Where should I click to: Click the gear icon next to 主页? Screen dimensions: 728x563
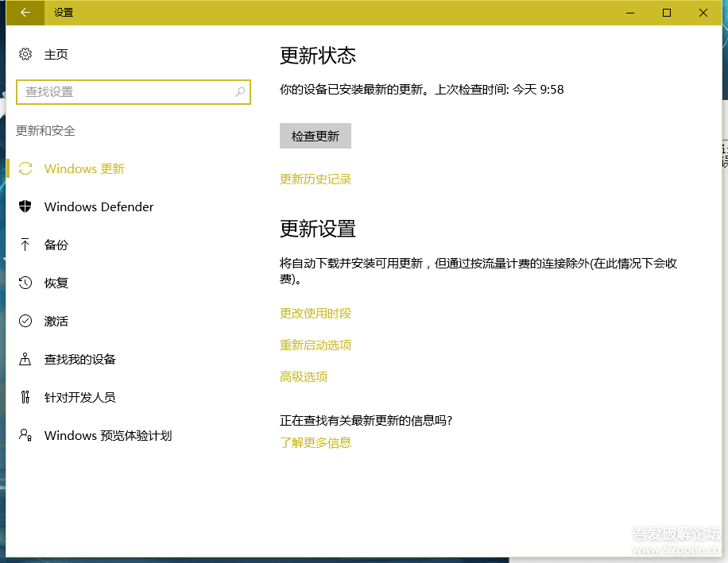25,54
